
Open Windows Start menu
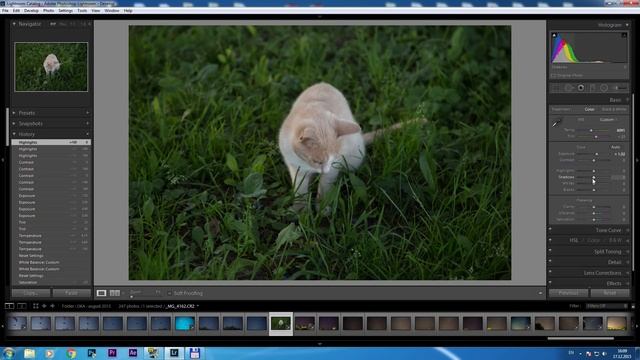coord(9,353)
